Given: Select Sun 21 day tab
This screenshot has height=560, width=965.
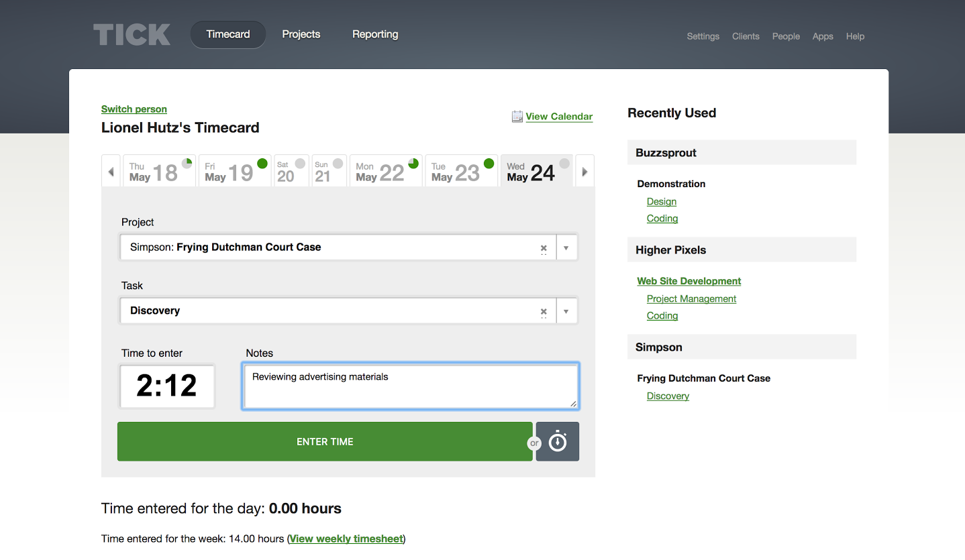Looking at the screenshot, I should coord(329,171).
